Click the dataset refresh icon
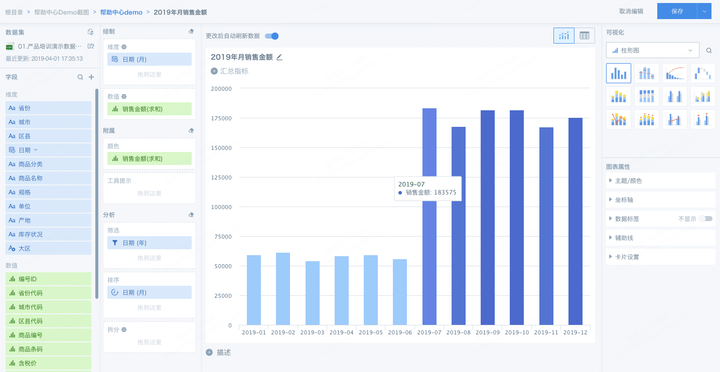This screenshot has width=720, height=372. pyautogui.click(x=90, y=32)
